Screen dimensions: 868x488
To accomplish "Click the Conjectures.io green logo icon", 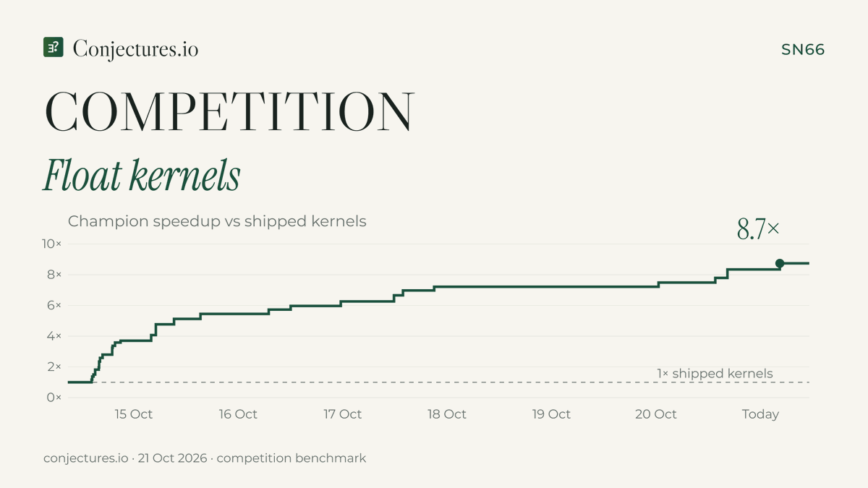I will 54,48.
